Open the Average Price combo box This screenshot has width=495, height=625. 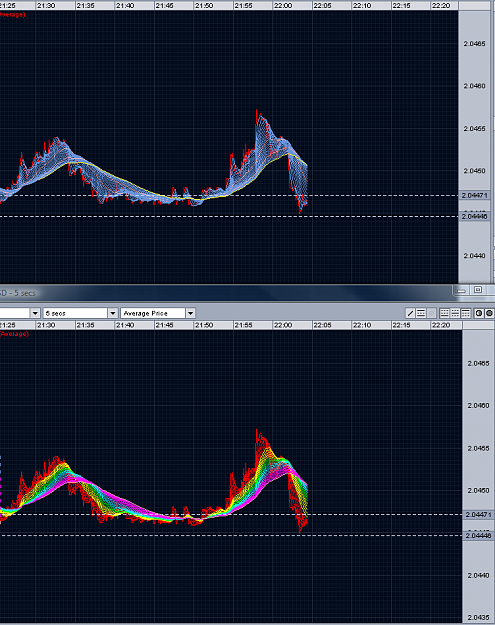point(157,313)
